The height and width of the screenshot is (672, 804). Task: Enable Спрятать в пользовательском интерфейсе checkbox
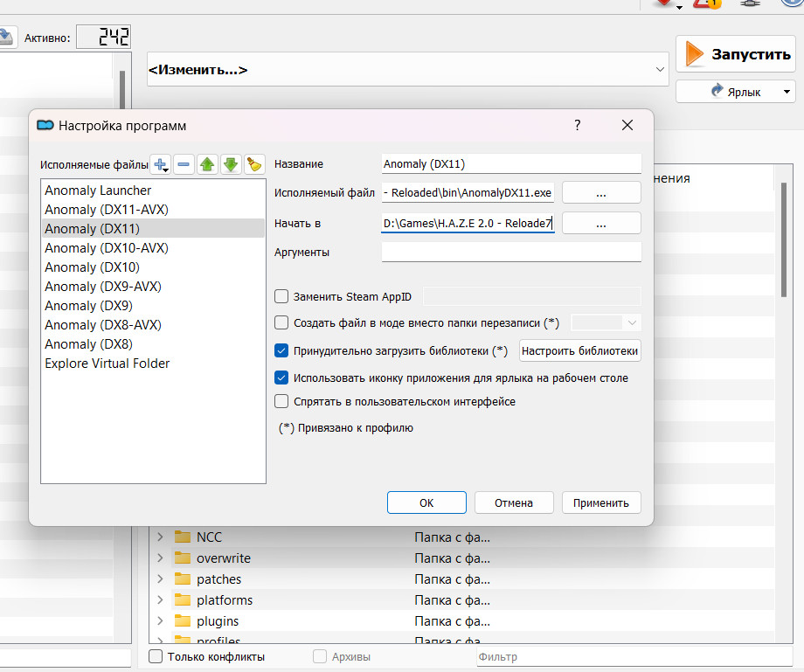[281, 401]
